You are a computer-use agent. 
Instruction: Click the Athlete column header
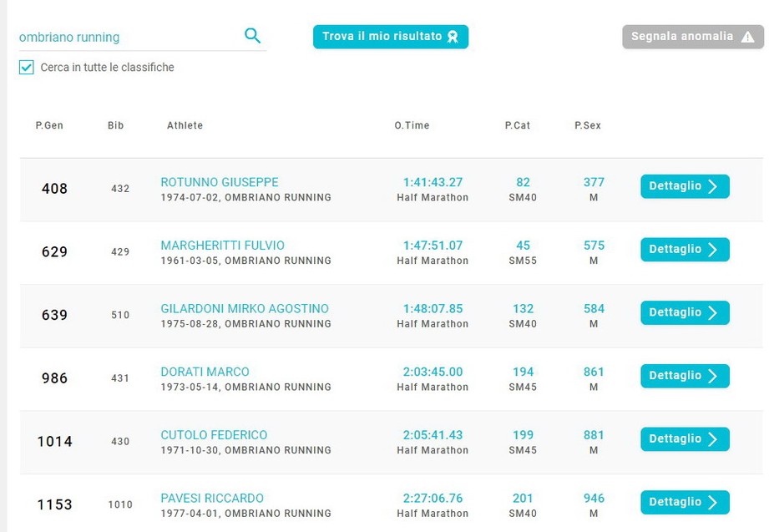185,125
